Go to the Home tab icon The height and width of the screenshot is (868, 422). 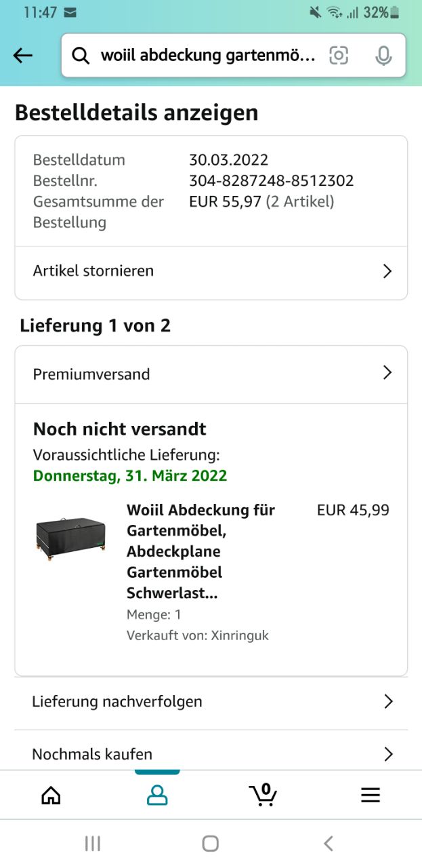point(51,795)
